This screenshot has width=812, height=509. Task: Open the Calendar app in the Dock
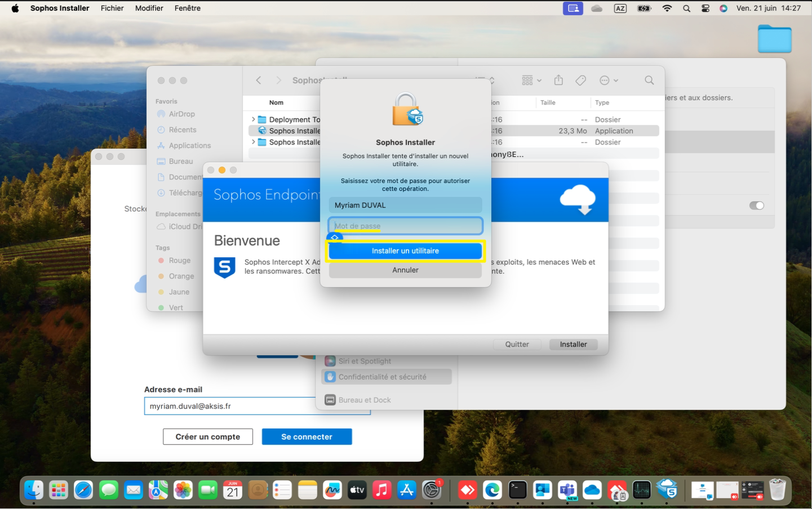[233, 490]
